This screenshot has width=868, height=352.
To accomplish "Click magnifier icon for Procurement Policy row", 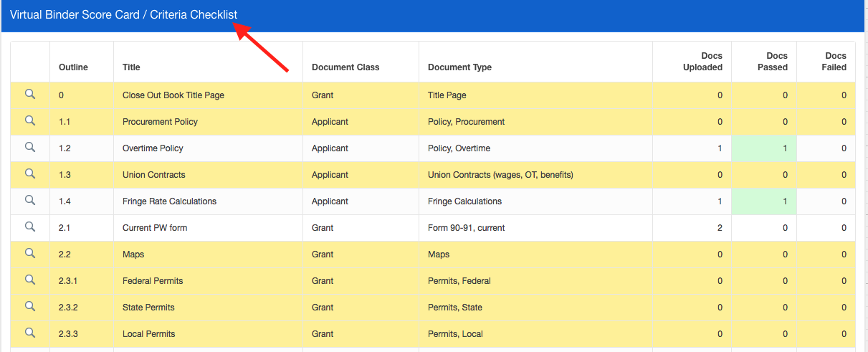I will coord(30,120).
